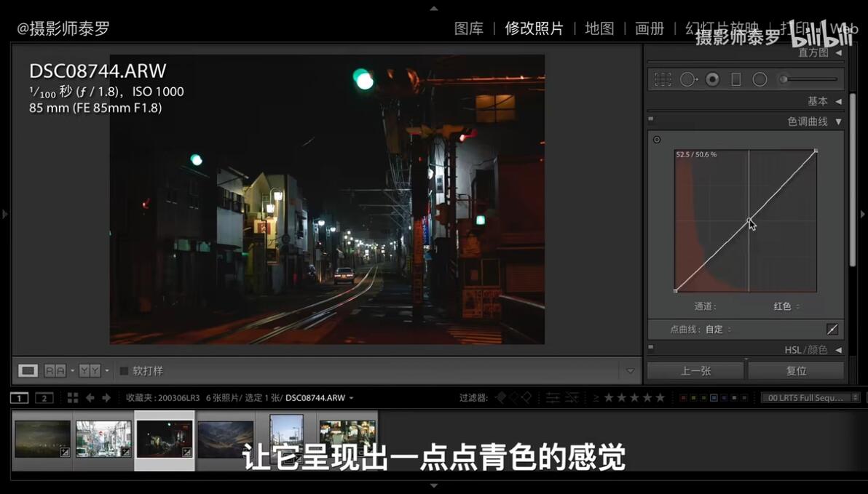Screen dimensions: 868x494
Task: Set the filter rating to three stars
Action: pyautogui.click(x=634, y=397)
